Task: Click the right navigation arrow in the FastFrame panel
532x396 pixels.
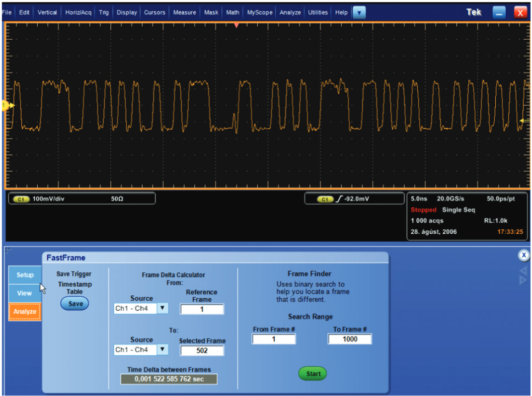Action: [522, 280]
